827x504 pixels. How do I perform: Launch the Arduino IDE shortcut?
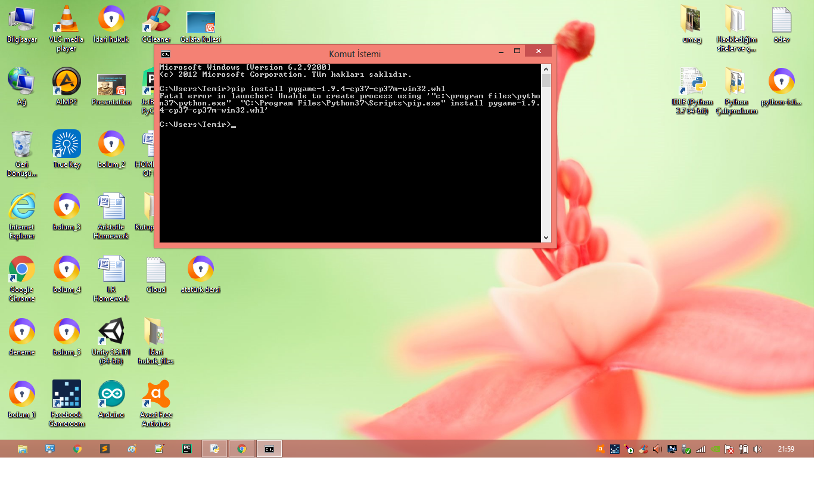point(111,399)
